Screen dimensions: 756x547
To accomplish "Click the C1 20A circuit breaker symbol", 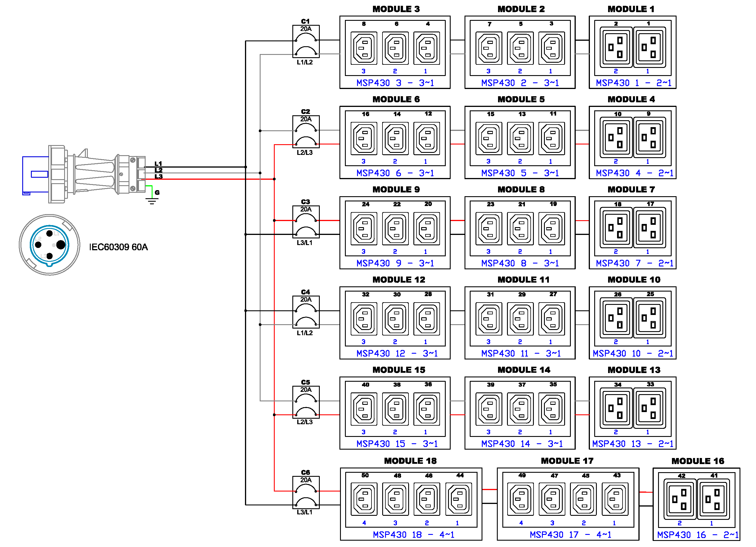I will 306,42.
